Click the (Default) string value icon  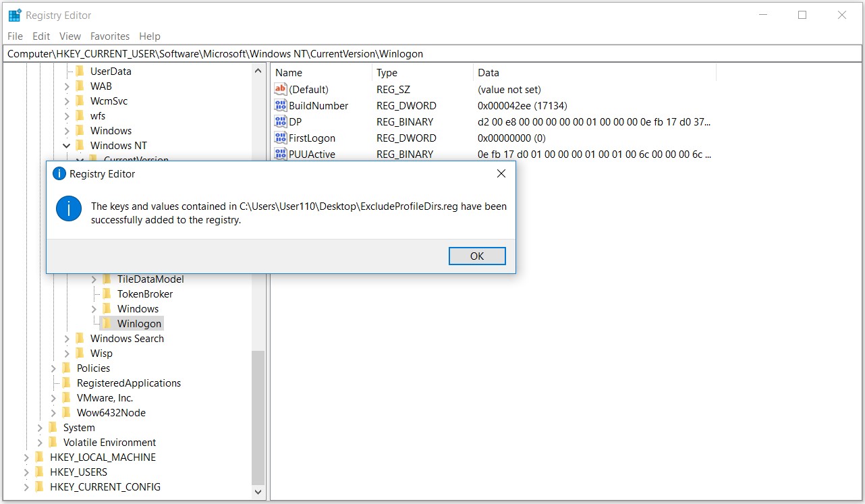(281, 89)
